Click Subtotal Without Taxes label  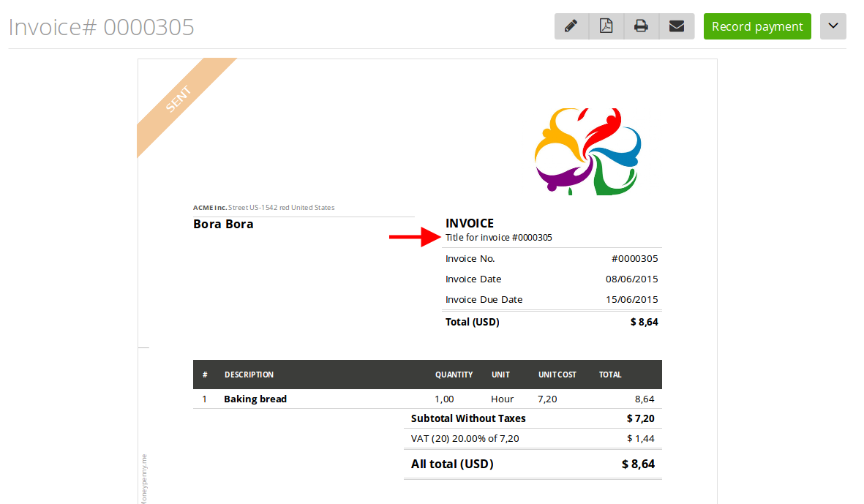tap(468, 418)
